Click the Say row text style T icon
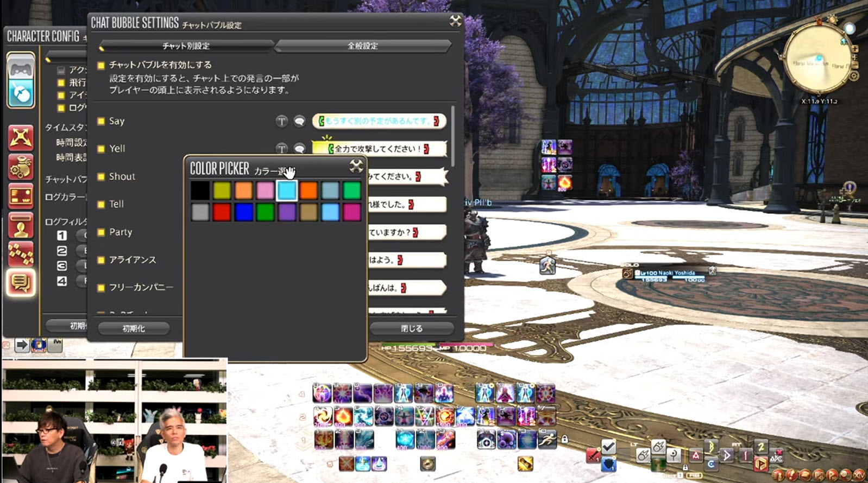Viewport: 868px width, 483px height. [281, 121]
